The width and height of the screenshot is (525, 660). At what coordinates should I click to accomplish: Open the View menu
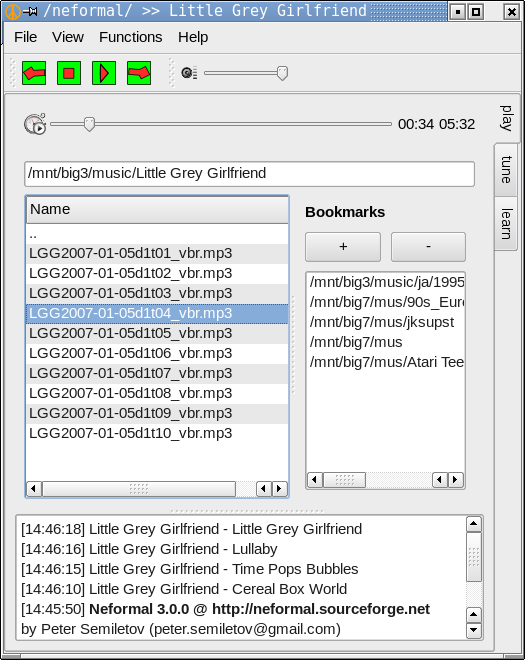click(68, 37)
